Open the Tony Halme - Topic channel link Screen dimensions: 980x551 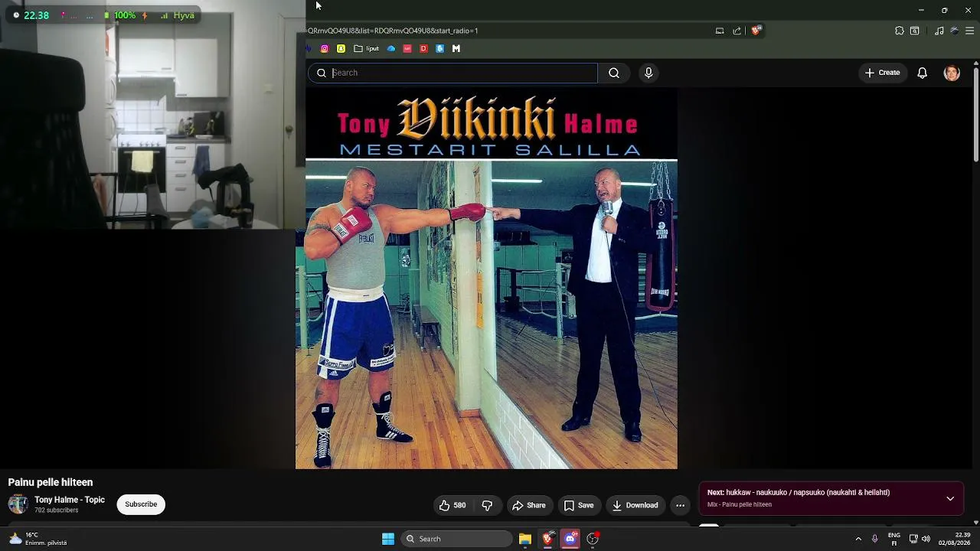coord(70,500)
